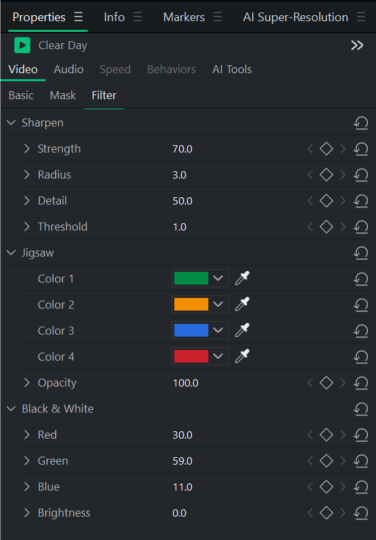Reset the Strength value
376x540 pixels.
361,149
